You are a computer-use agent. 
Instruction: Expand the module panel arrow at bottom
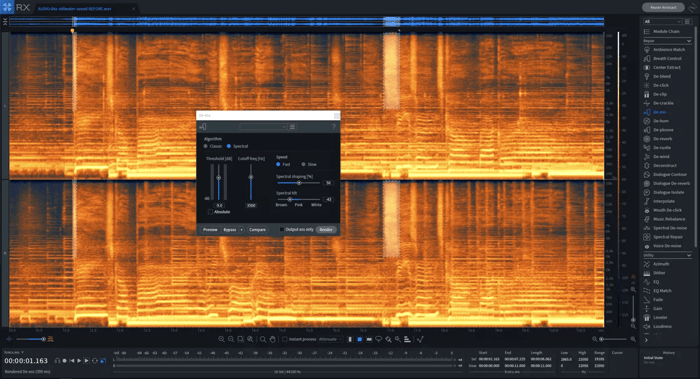point(646,340)
